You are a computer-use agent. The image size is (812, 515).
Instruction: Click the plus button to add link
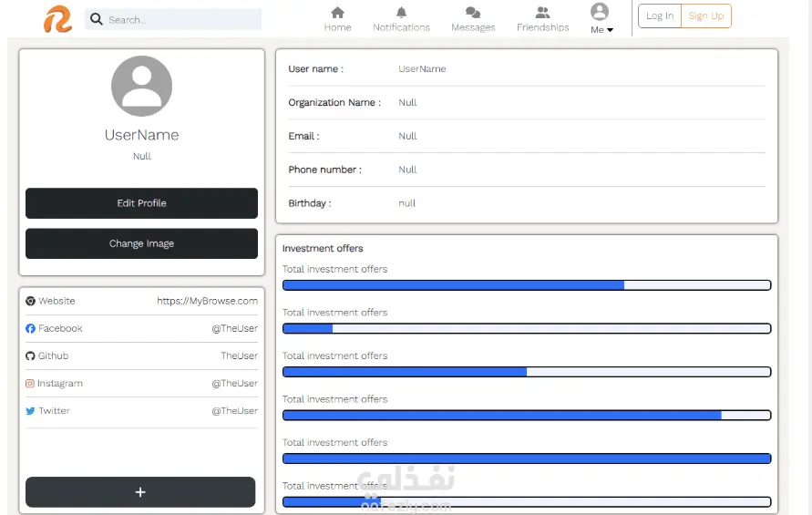pyautogui.click(x=140, y=492)
